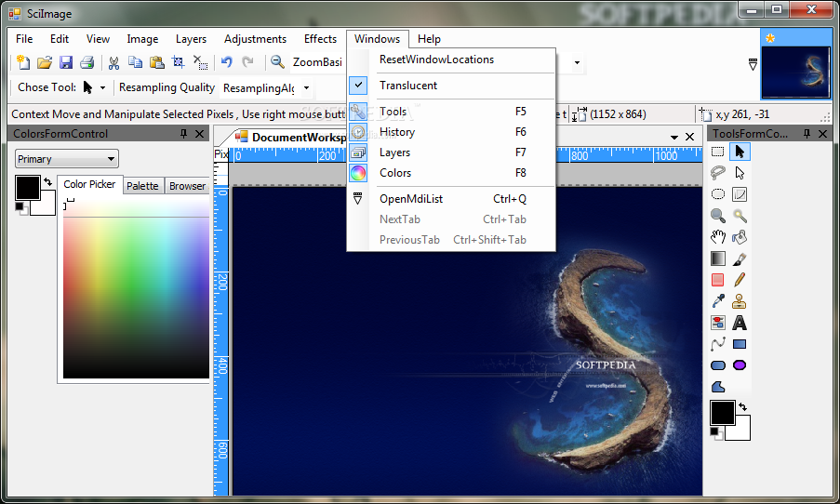Select the Color Picker eyedropper tool
Viewport: 840px width, 504px height.
[718, 301]
